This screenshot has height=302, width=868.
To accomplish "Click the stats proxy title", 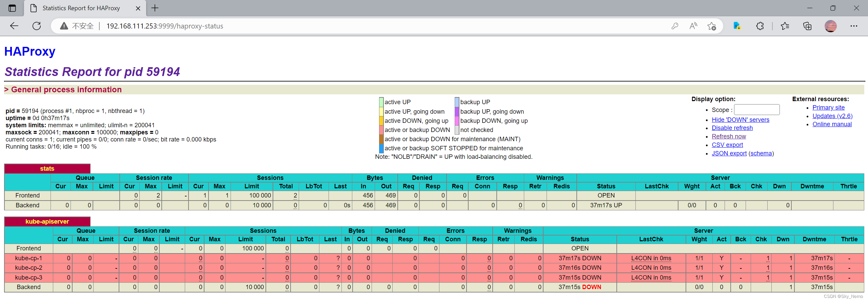I will (47, 169).
